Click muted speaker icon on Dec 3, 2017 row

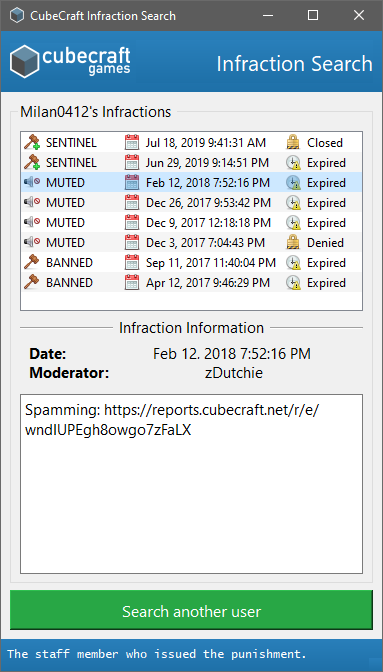(x=32, y=243)
